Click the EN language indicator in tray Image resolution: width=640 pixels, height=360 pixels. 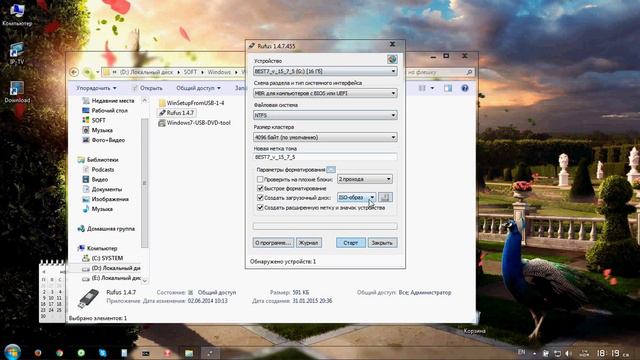521,352
